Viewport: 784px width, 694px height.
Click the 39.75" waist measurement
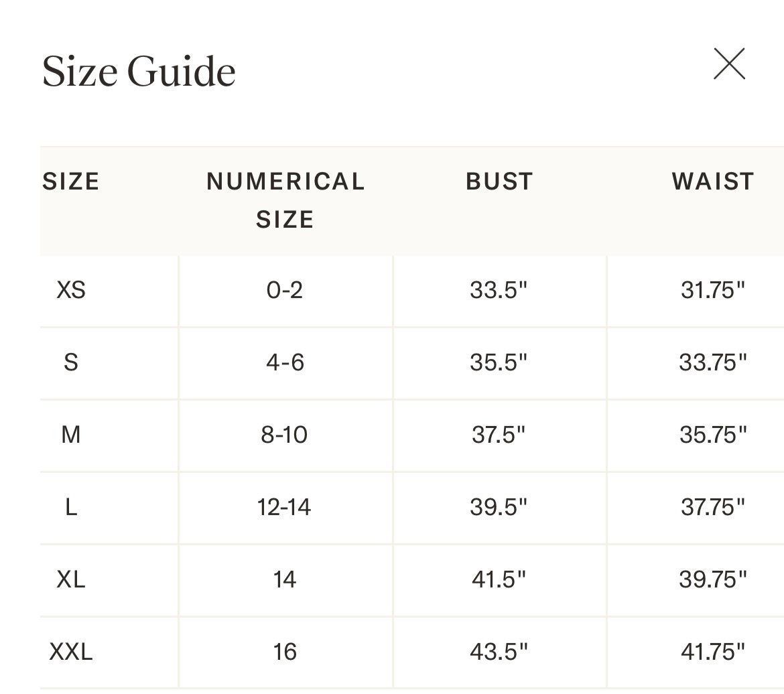pos(713,579)
